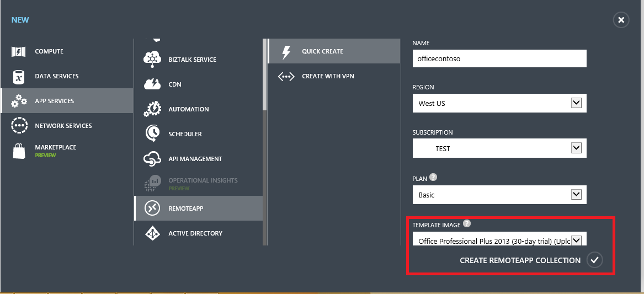Click the REGION field label
Screen dimensions: 644x294
pos(423,88)
